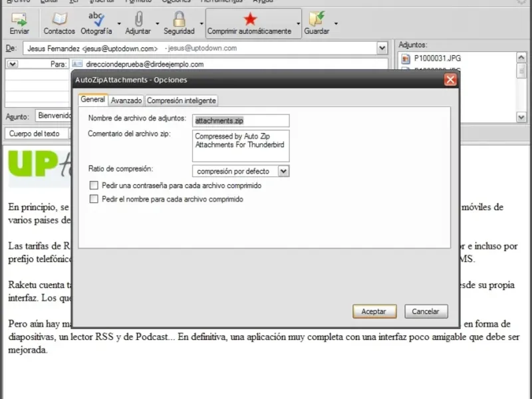Screen dimensions: 532x399
Task: Open the Ratio de compresión dropdown
Action: tap(283, 171)
